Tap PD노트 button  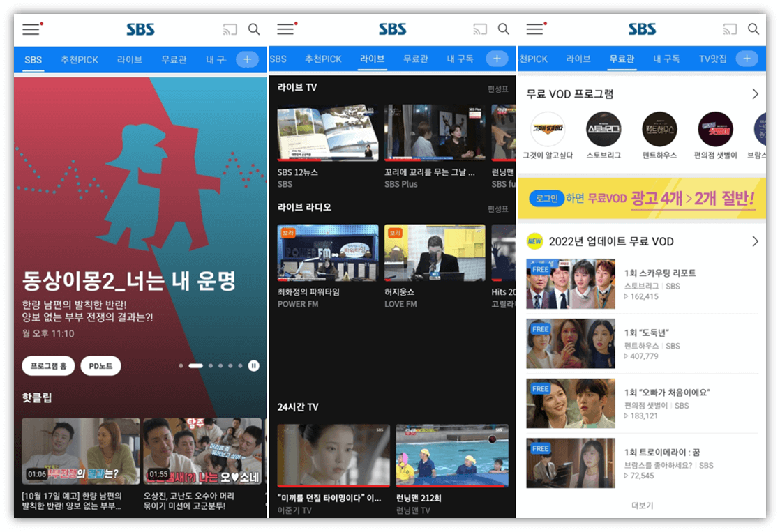point(100,366)
